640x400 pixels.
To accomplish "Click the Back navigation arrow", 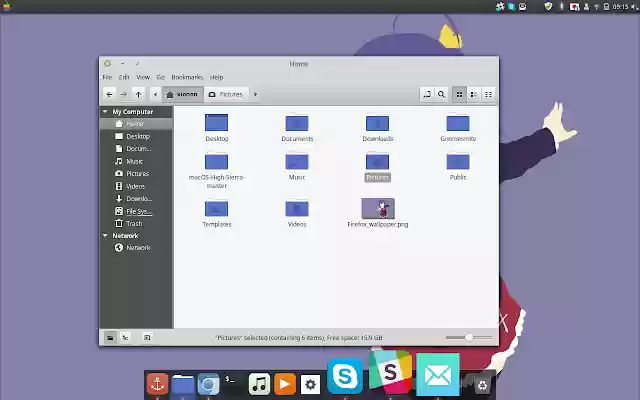I will 109,94.
